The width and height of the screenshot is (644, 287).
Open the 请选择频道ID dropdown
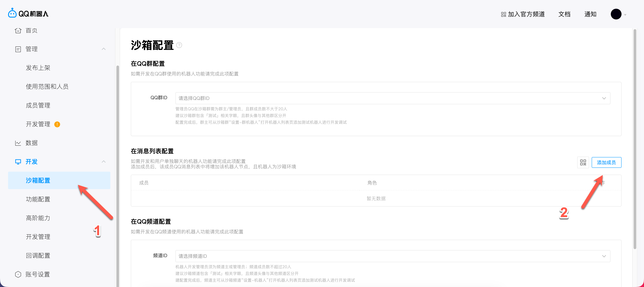point(392,256)
